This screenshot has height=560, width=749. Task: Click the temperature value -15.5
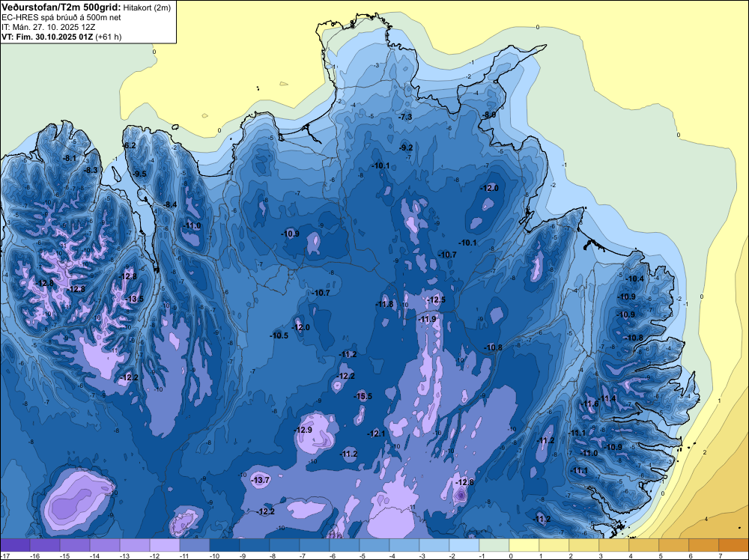tap(363, 396)
